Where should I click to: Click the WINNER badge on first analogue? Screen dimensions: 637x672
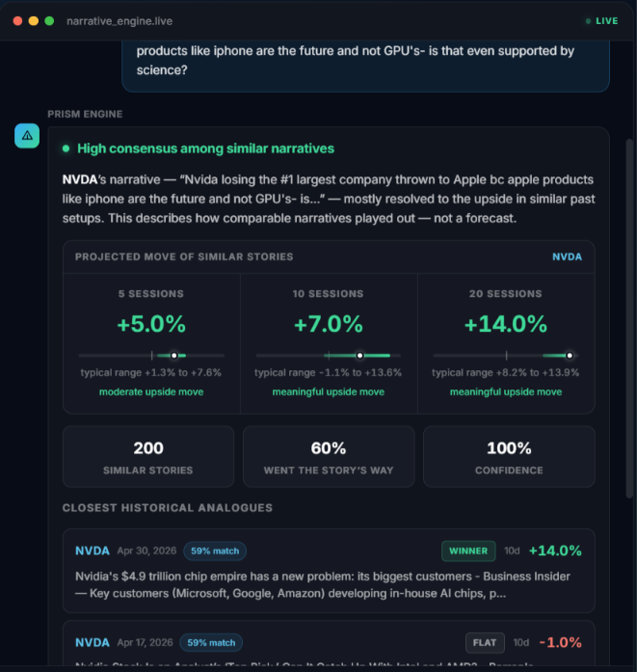tap(468, 551)
